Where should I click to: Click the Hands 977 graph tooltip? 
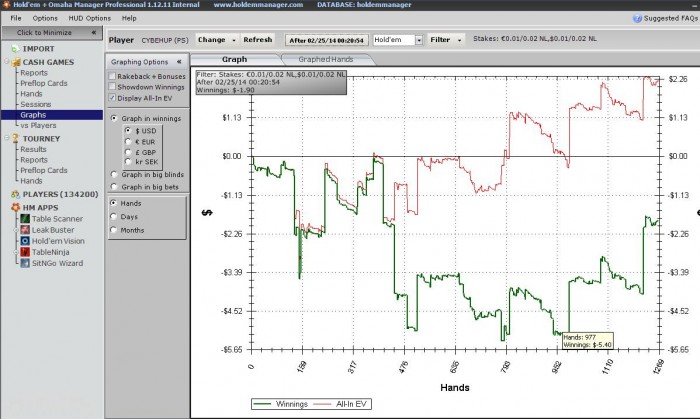(x=588, y=341)
